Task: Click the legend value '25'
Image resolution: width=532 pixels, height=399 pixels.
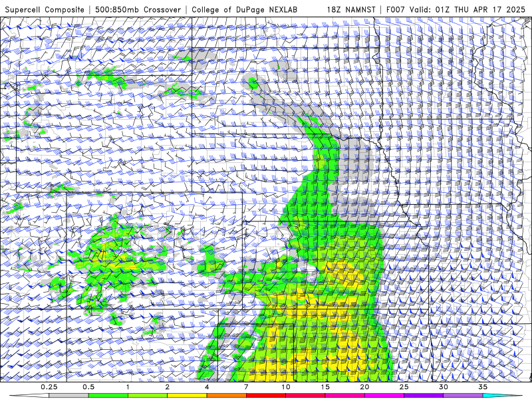Action: 404,387
